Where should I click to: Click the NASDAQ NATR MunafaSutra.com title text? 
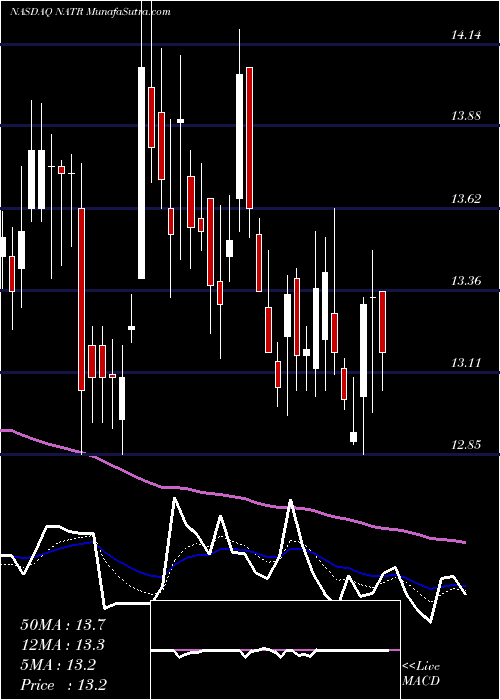[x=90, y=12]
